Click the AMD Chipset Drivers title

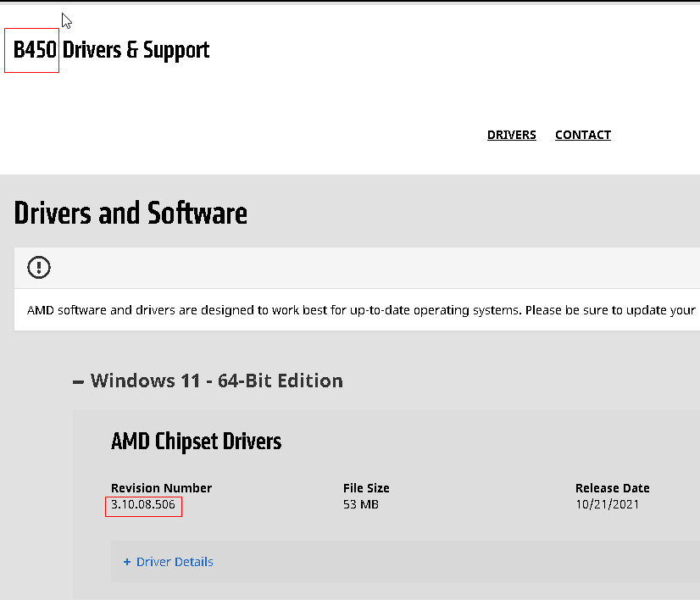click(196, 441)
